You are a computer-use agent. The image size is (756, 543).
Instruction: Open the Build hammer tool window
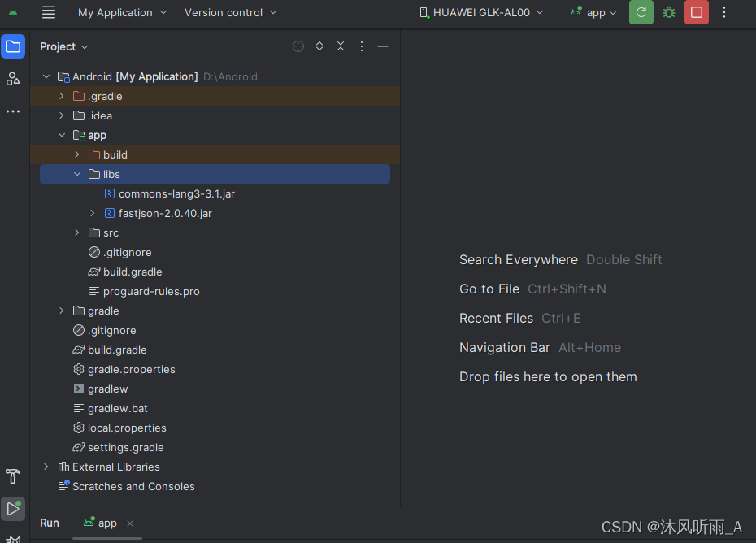pyautogui.click(x=13, y=476)
